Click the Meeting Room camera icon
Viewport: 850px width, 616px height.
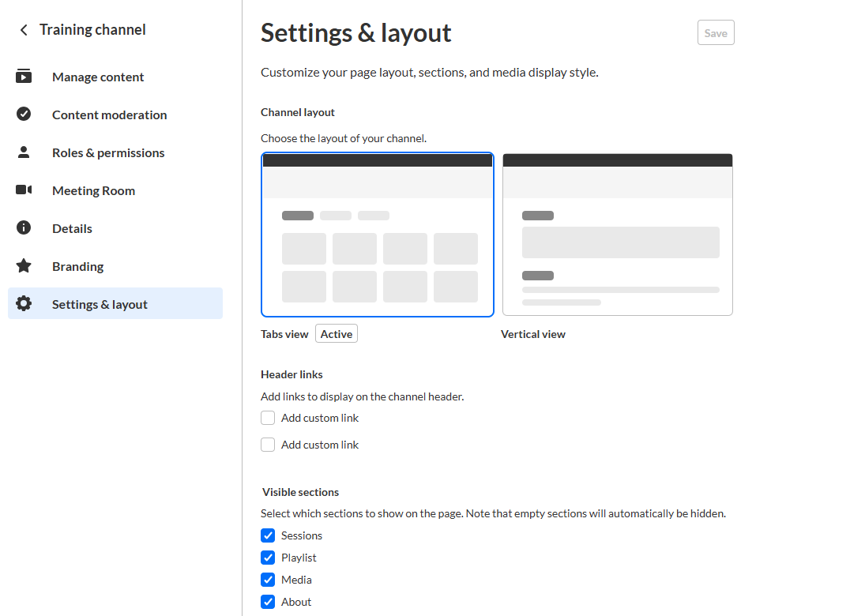(x=24, y=190)
